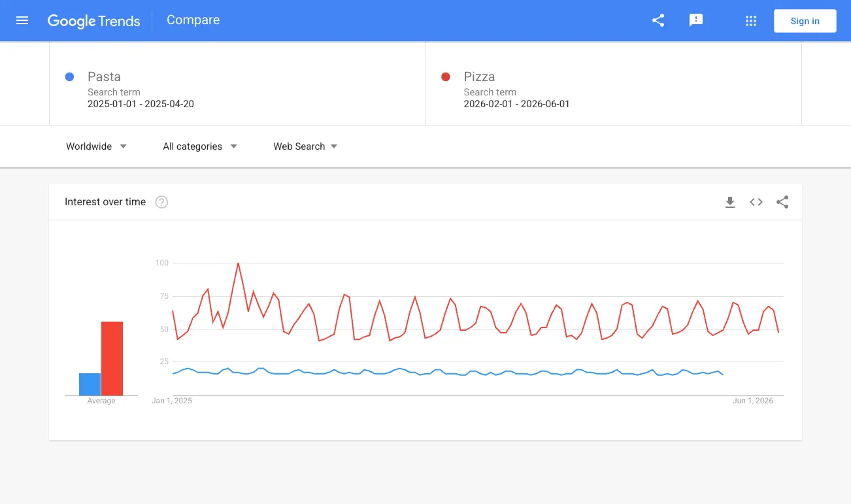851x504 pixels.
Task: Open the embed code icon
Action: click(756, 202)
